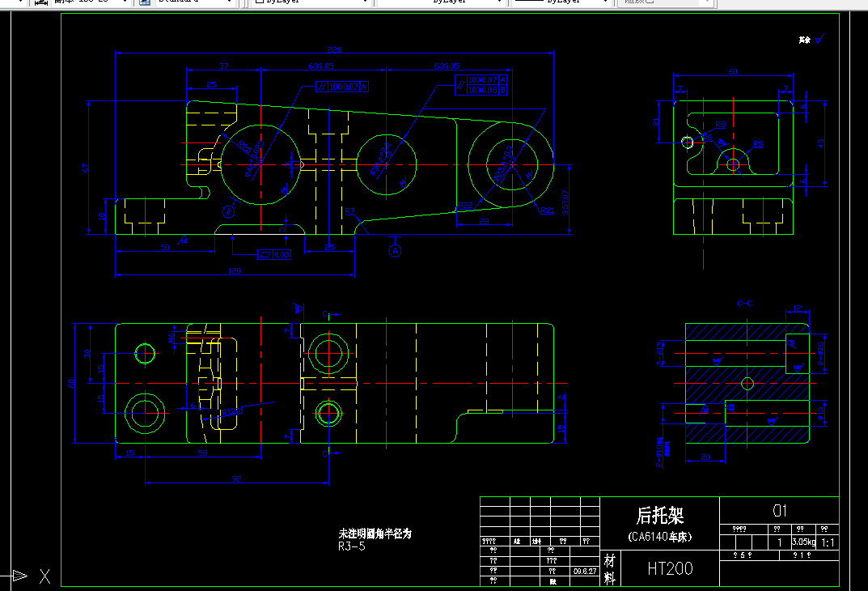The image size is (868, 591).
Task: Select the 43 dimension text in the side view
Action: [820, 143]
